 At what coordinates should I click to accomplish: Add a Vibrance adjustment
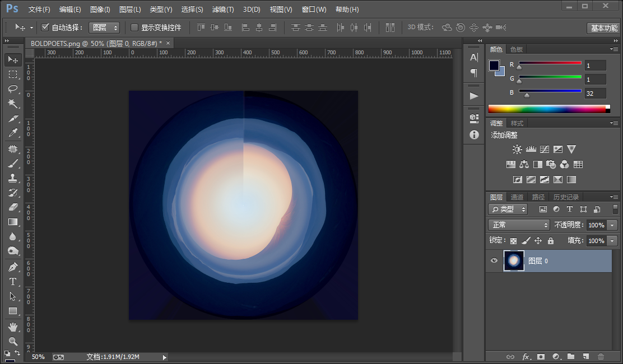571,150
